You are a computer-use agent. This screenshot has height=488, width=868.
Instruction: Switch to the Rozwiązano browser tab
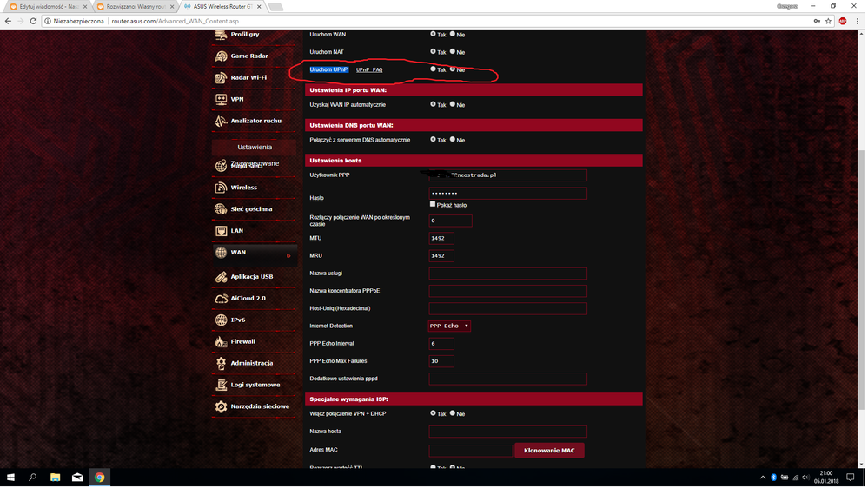(x=134, y=6)
